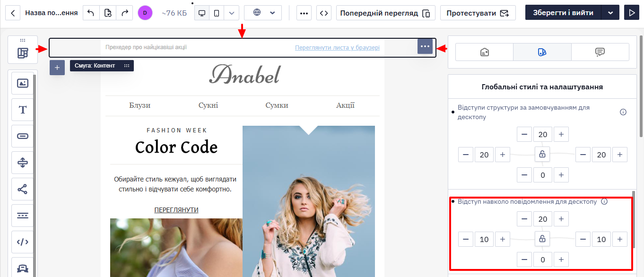Open the HTML code editor
This screenshot has width=644, height=277.
point(324,13)
